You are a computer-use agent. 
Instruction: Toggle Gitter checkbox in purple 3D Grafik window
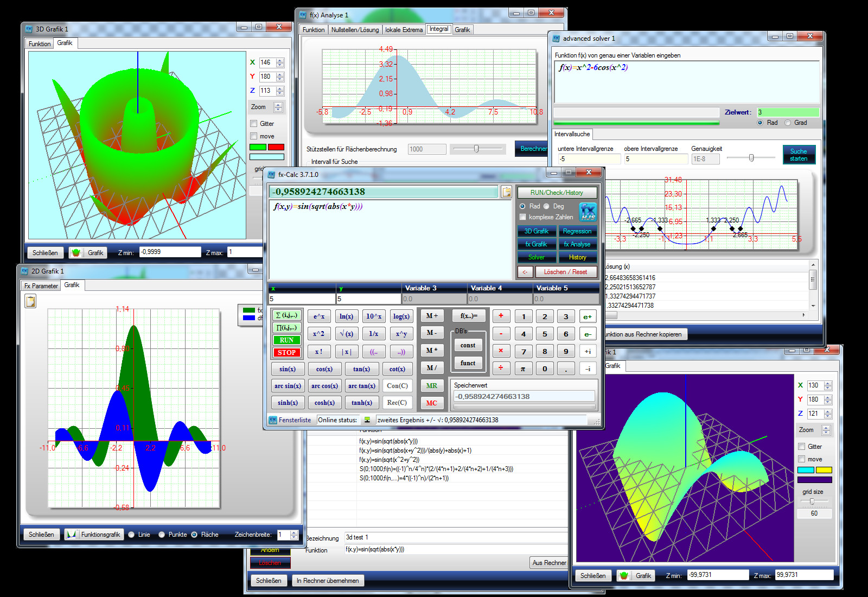[x=801, y=447]
